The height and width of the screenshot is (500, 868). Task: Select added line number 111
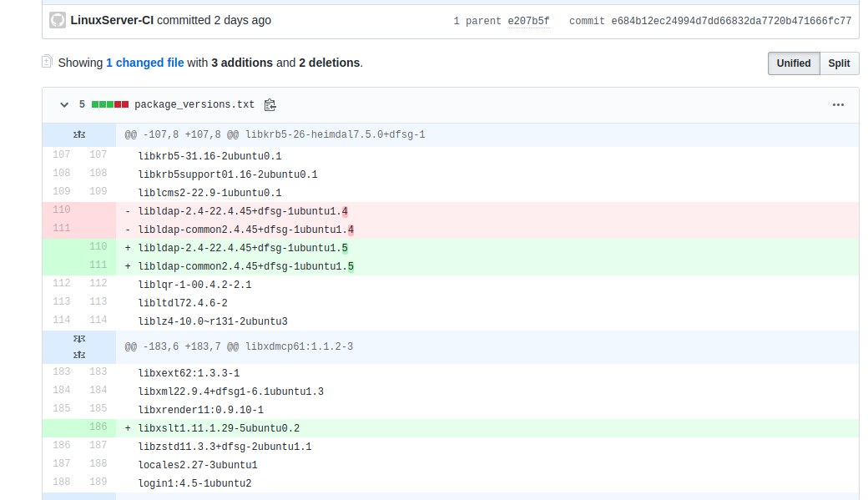(98, 265)
